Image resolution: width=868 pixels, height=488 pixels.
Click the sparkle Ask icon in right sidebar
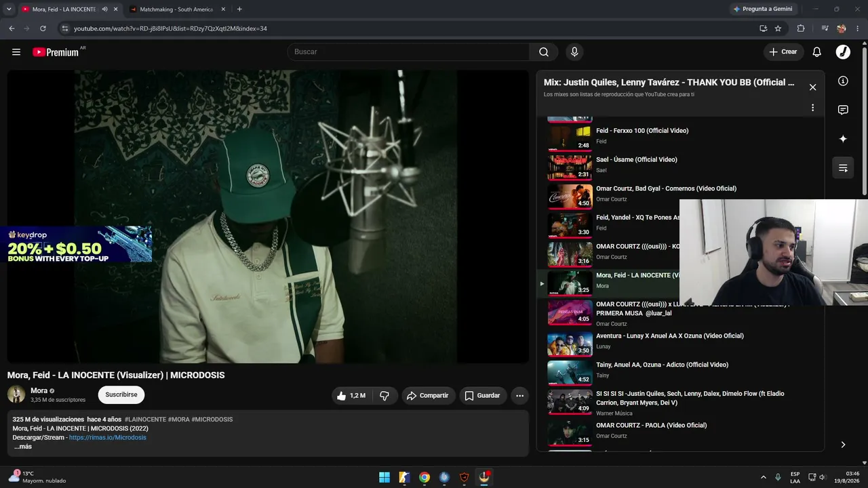click(x=843, y=139)
